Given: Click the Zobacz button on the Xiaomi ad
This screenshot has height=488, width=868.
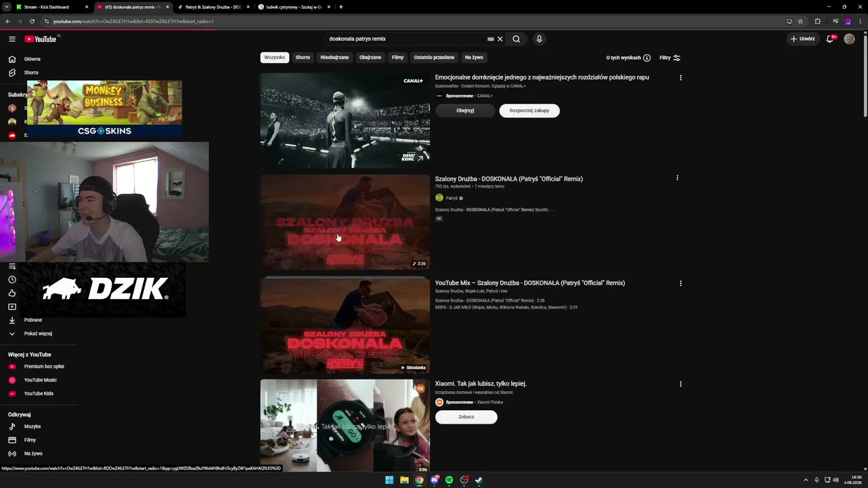Looking at the screenshot, I should 466,417.
